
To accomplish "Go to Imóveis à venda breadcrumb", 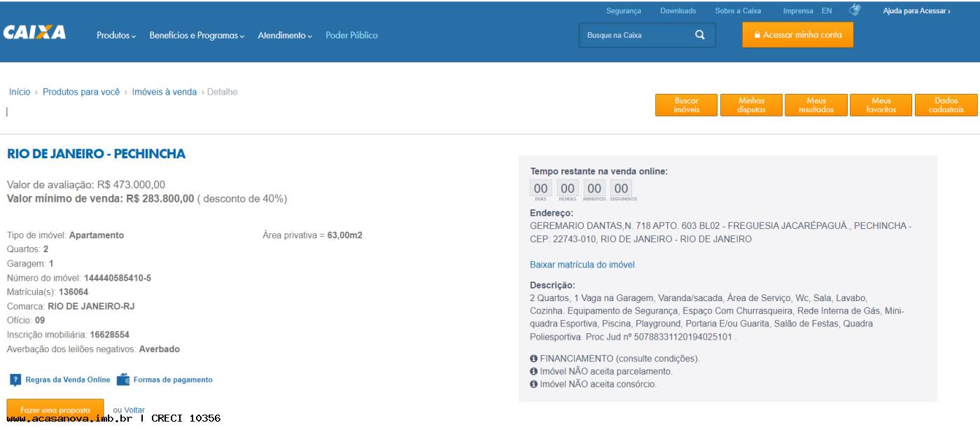I will (x=164, y=92).
